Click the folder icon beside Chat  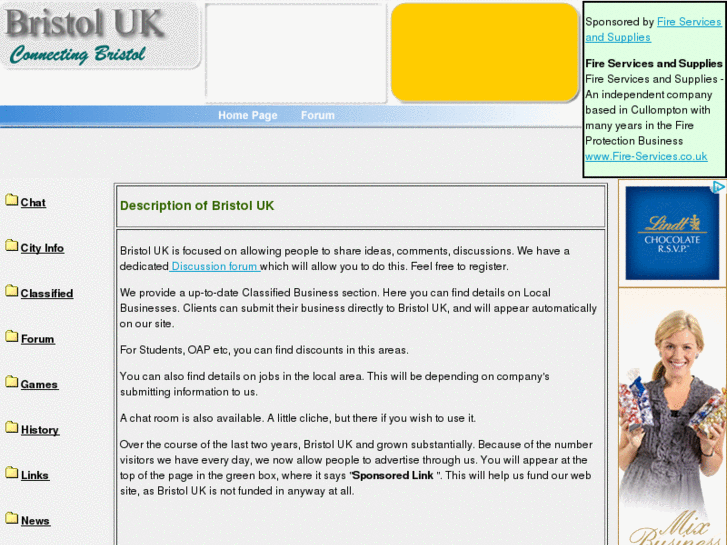[x=12, y=200]
